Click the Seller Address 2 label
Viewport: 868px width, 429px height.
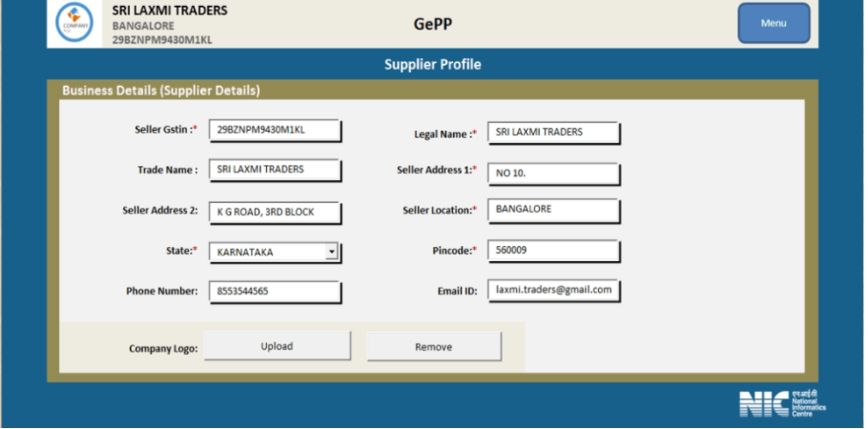(x=160, y=211)
